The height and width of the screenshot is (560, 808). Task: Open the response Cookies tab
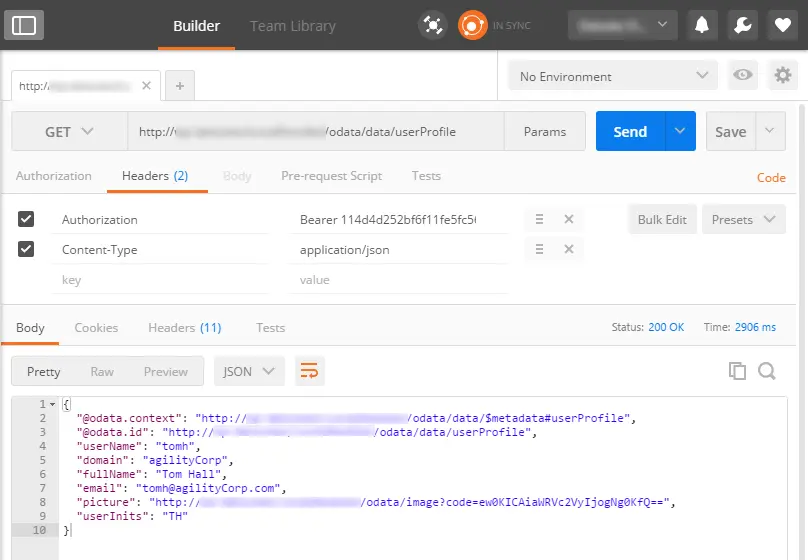point(96,328)
